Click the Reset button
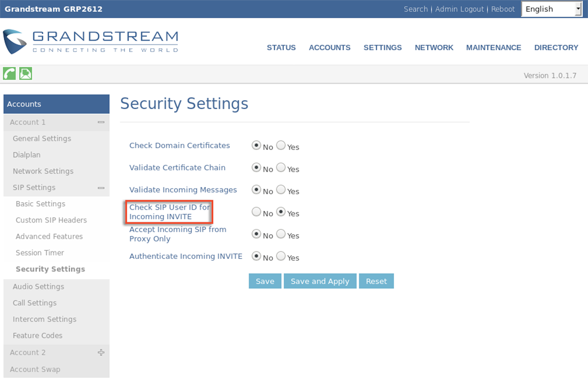Image resolution: width=588 pixels, height=383 pixels. [x=376, y=281]
